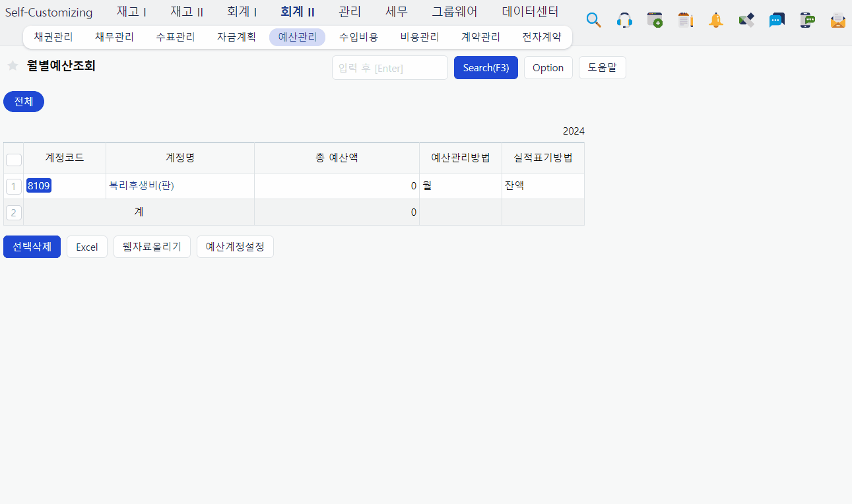Switch to 수입비용 submenu tab
Viewport: 852px width, 504px height.
(x=358, y=37)
